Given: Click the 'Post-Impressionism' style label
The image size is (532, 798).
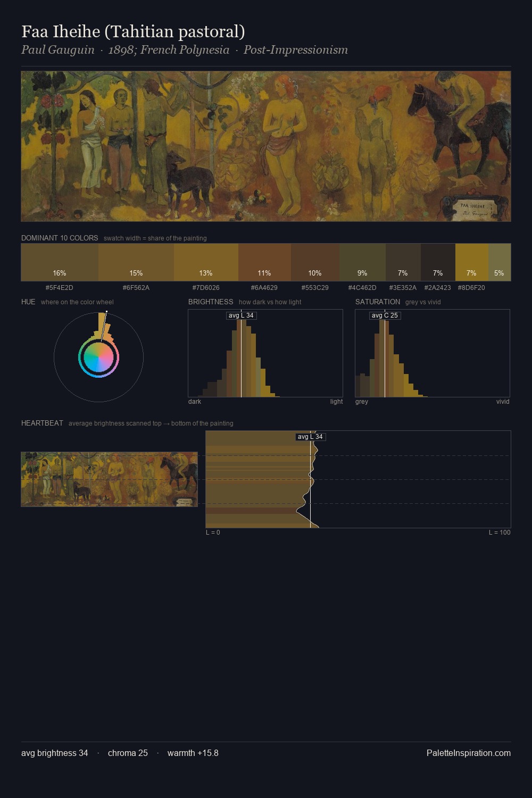Looking at the screenshot, I should click(x=296, y=50).
